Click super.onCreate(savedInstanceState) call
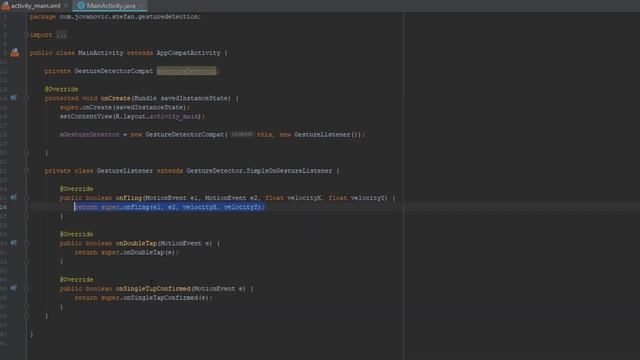 coord(124,107)
